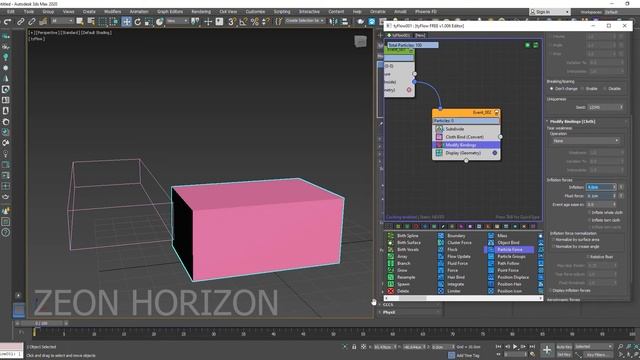
Task: Open the Sign In dropdown
Action: [x=549, y=12]
